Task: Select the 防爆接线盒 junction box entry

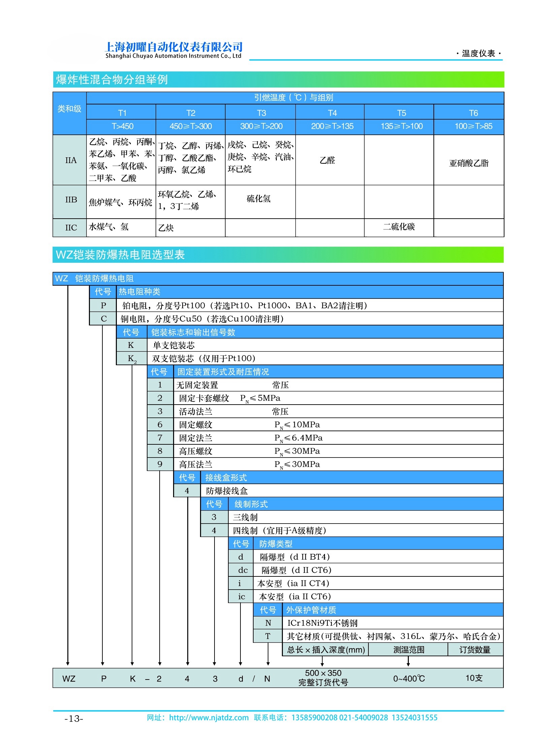Action: pos(227,491)
